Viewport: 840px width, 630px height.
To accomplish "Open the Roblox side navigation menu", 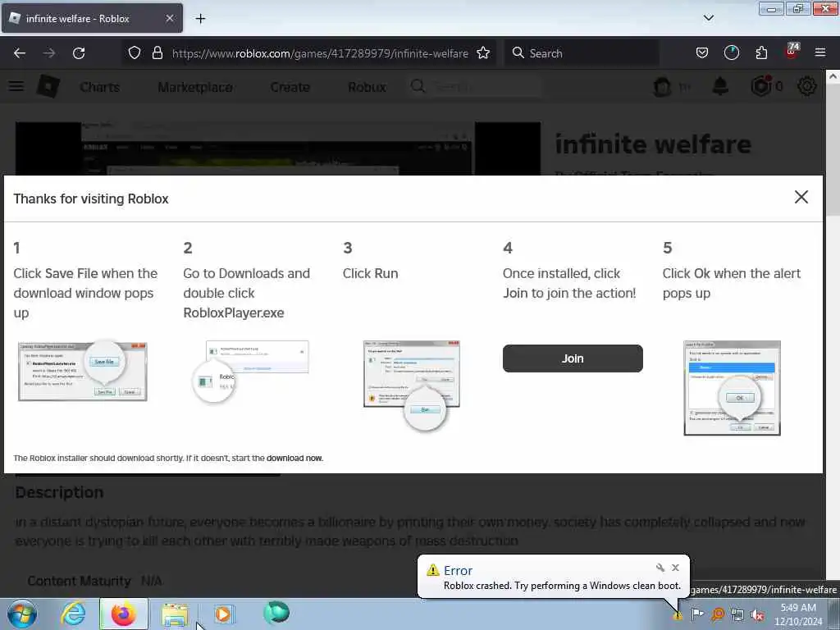I will (x=16, y=86).
